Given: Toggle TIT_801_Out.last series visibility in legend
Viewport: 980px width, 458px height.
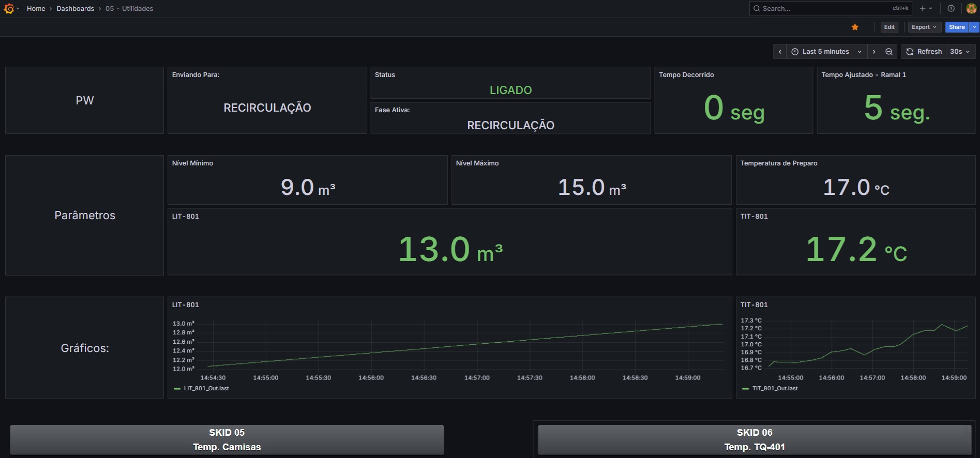Looking at the screenshot, I should [774, 388].
